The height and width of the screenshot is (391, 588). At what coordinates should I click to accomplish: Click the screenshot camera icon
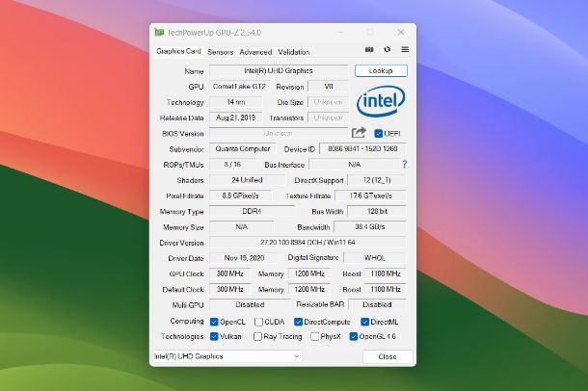coord(369,49)
